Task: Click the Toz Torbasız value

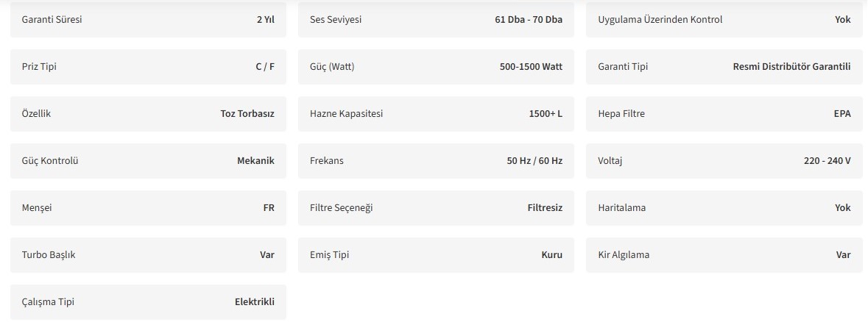Action: [x=247, y=114]
